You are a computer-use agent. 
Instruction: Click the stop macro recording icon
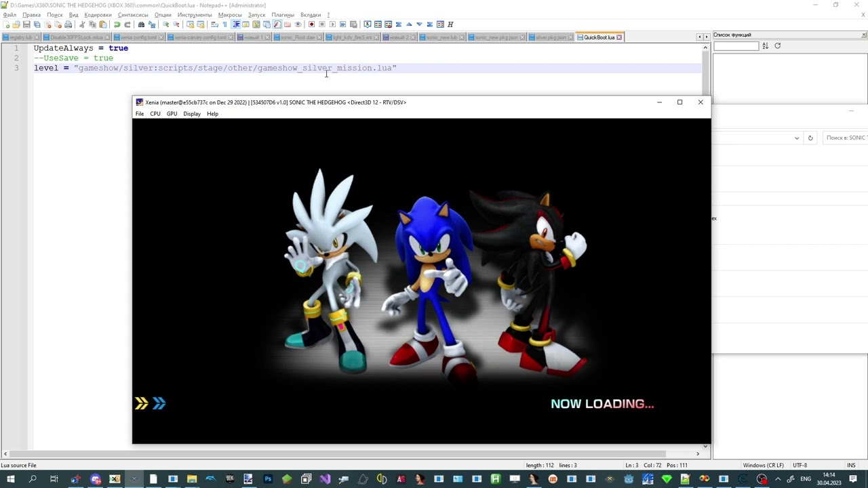click(x=322, y=24)
